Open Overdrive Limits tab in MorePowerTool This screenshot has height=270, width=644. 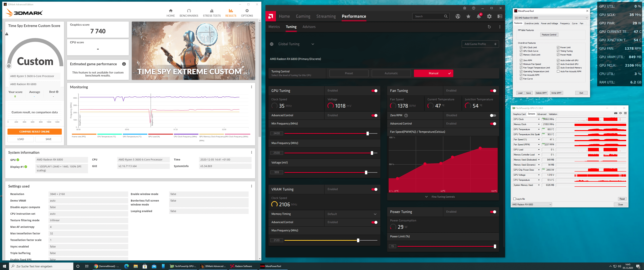(x=531, y=24)
